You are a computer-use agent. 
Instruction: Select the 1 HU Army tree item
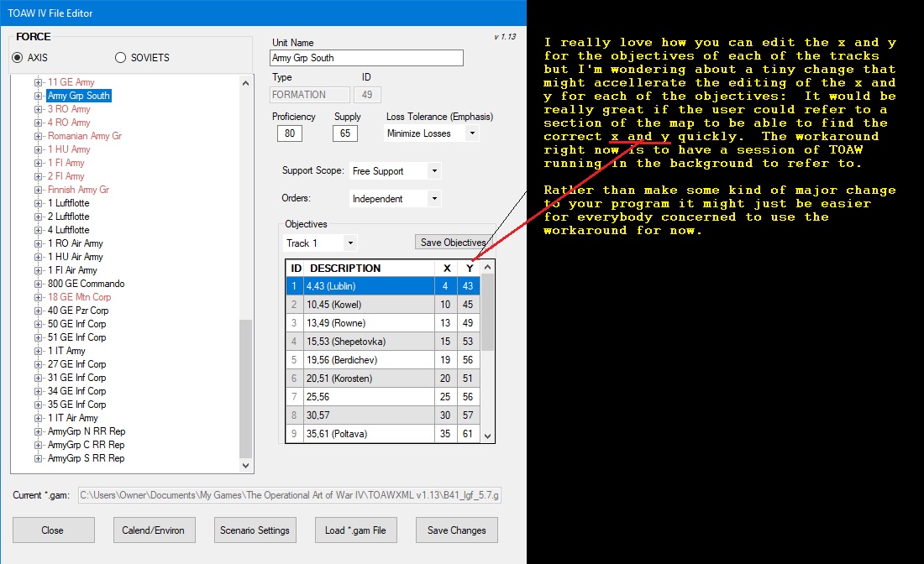pos(69,149)
